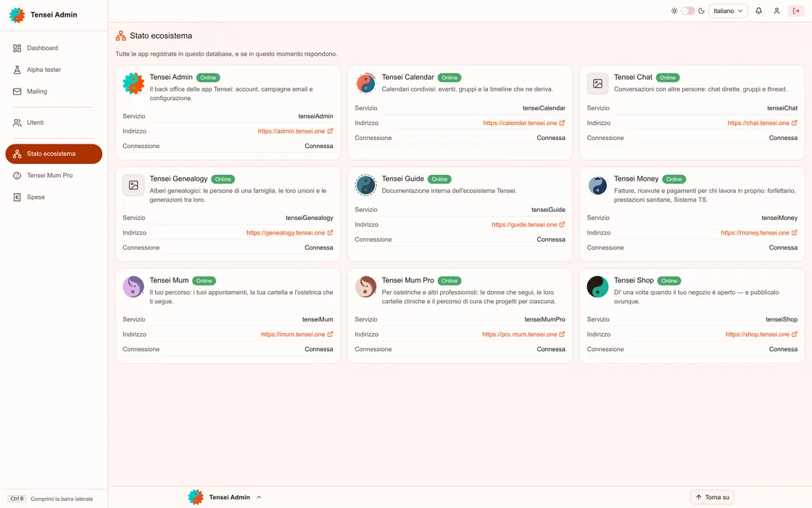The image size is (812, 508).
Task: Click Online badge on Tensei Money card
Action: 674,179
